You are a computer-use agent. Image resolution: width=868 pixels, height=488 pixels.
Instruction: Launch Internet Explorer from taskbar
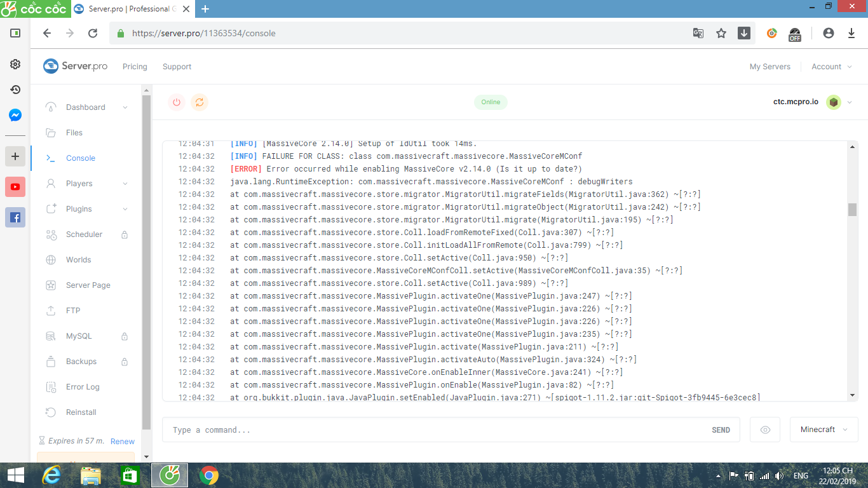(51, 475)
